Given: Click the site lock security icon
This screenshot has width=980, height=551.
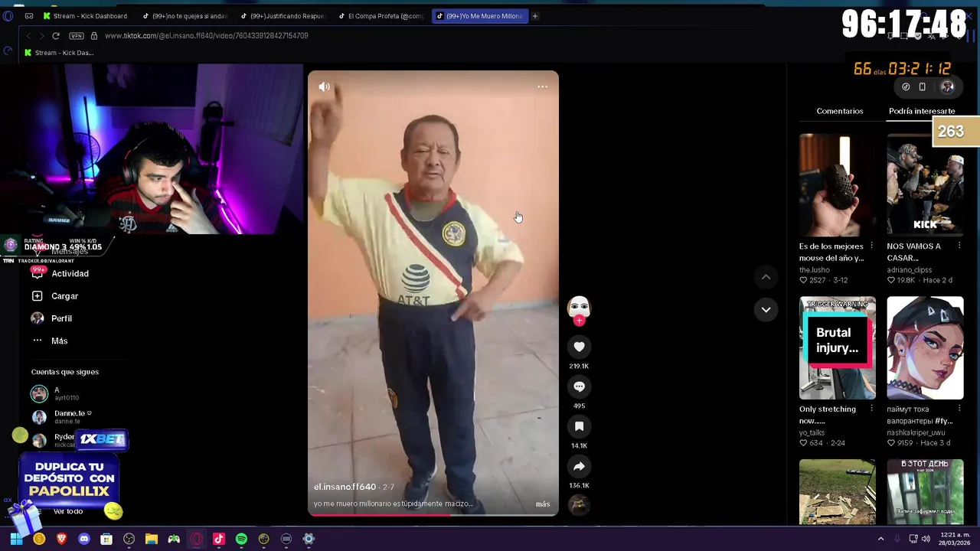Looking at the screenshot, I should (94, 36).
